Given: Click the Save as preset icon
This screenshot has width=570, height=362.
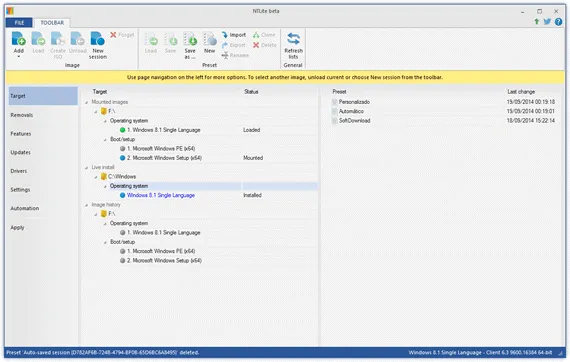Looking at the screenshot, I should coord(190,39).
